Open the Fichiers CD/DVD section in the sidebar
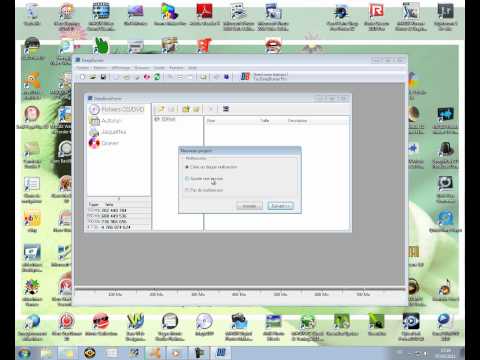The width and height of the screenshot is (480, 360). (x=117, y=109)
